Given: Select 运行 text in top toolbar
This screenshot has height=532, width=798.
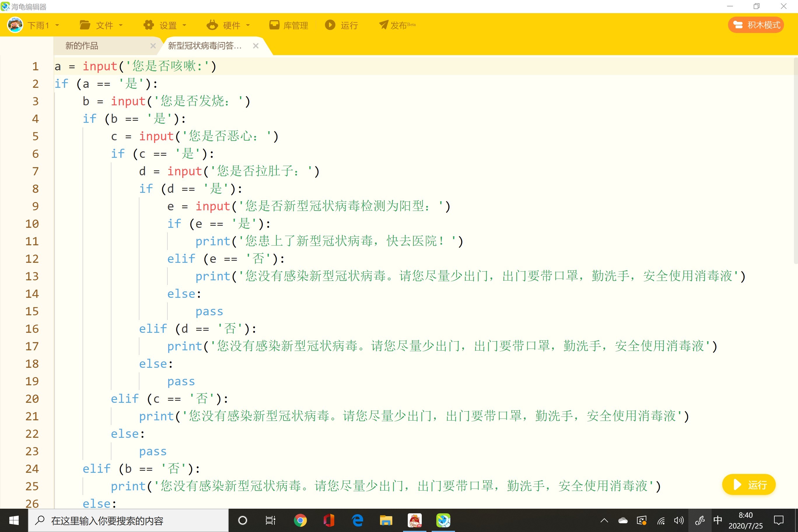Looking at the screenshot, I should tap(349, 25).
